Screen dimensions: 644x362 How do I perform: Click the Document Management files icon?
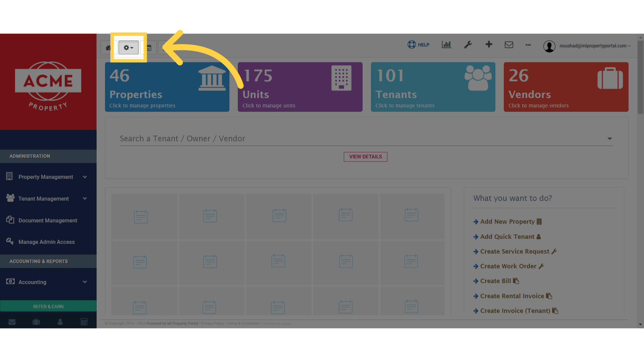coord(10,220)
